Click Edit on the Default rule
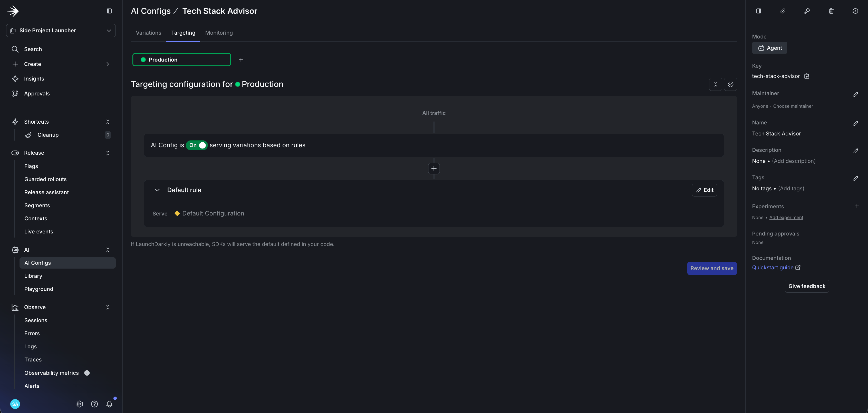The image size is (868, 413). point(705,190)
